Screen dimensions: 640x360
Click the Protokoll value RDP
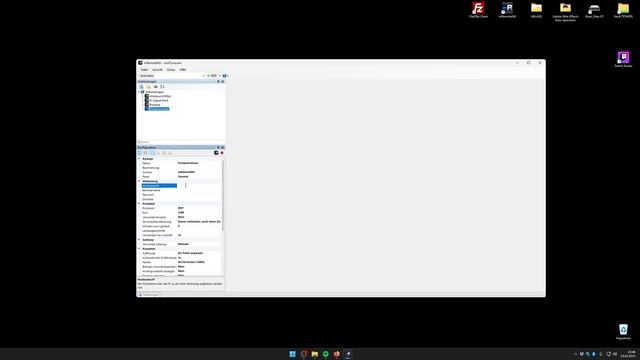pos(199,208)
